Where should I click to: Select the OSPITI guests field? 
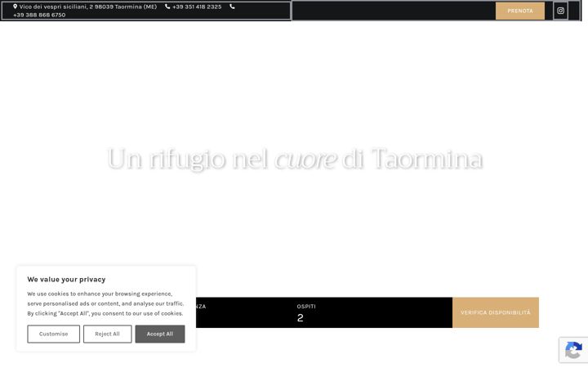(373, 312)
